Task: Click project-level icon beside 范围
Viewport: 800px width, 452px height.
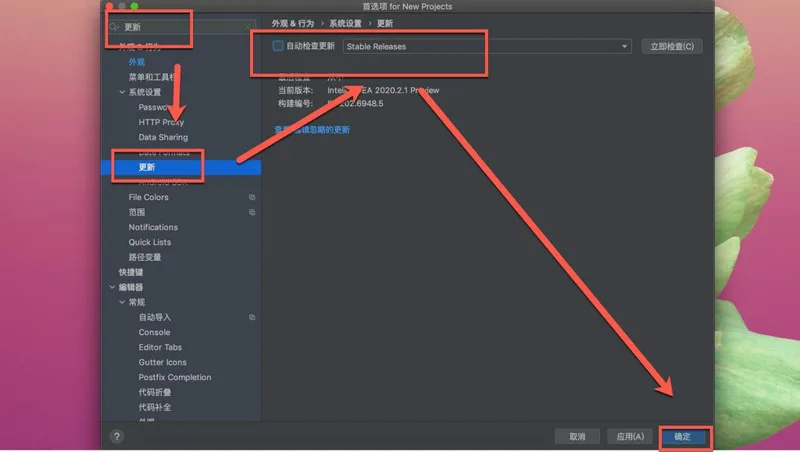Action: 252,212
